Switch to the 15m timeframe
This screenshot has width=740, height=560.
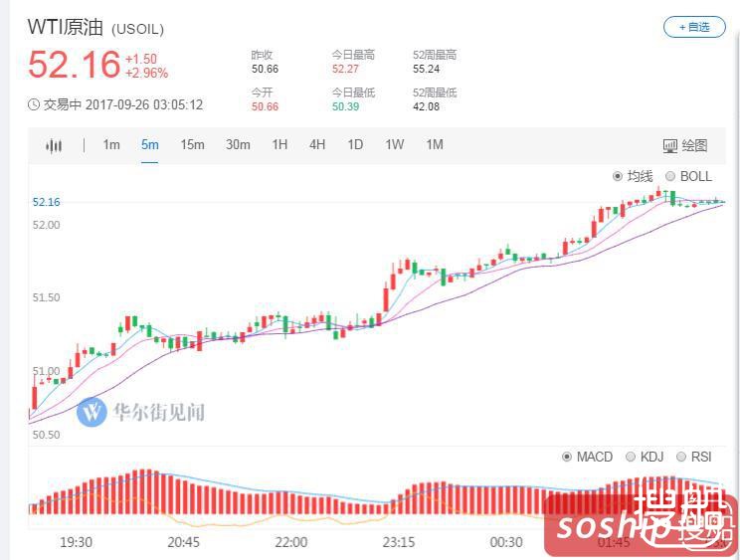193,145
